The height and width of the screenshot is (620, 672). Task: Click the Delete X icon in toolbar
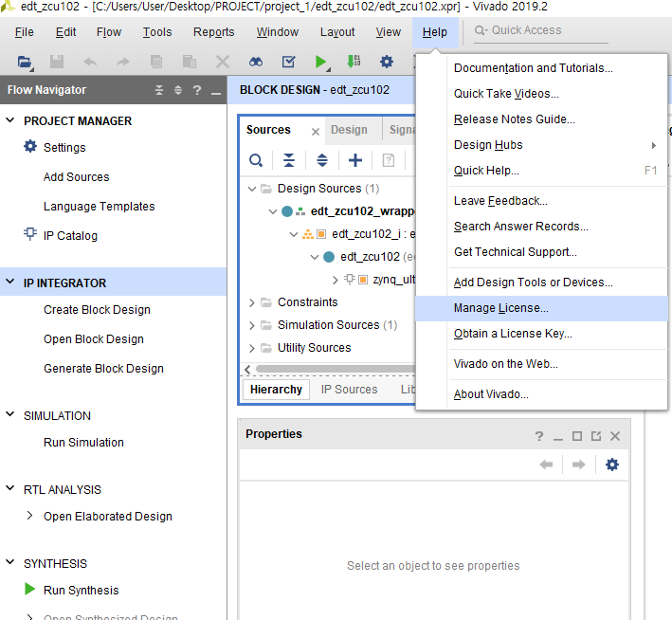coord(223,63)
